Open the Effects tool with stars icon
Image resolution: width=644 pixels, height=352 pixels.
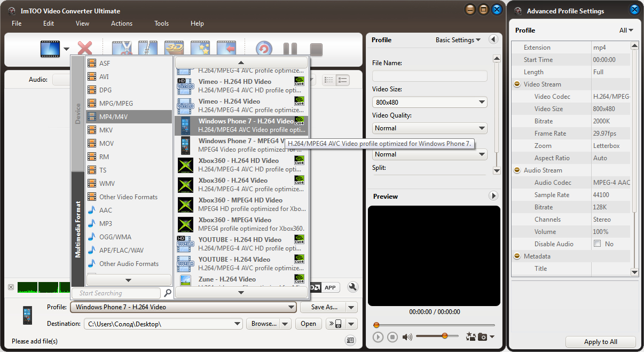click(200, 49)
